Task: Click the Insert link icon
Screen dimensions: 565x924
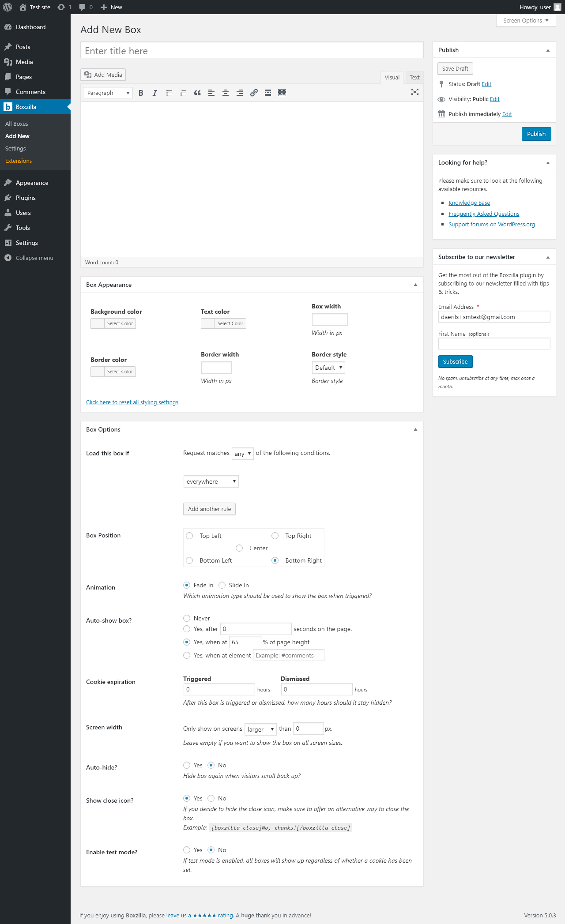Action: click(x=254, y=93)
